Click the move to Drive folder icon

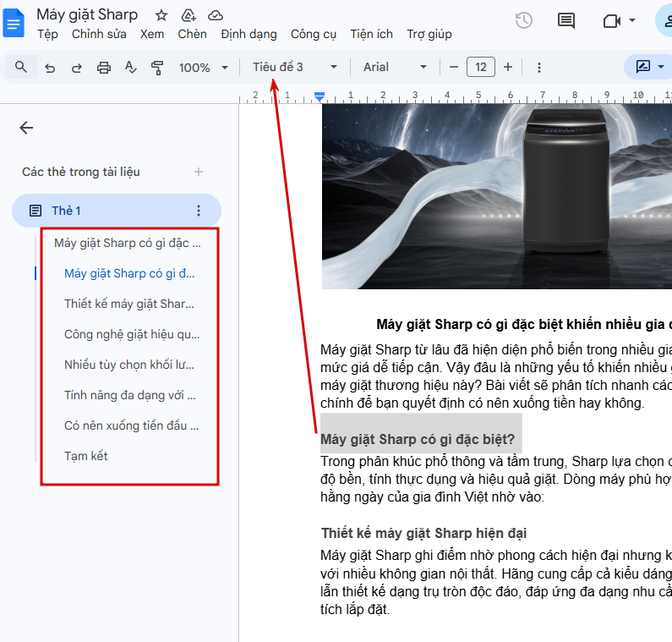pos(188,16)
